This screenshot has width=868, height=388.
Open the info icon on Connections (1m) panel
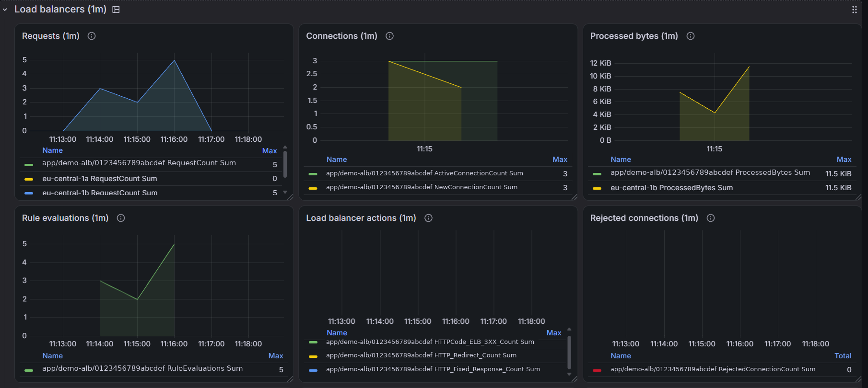(390, 36)
